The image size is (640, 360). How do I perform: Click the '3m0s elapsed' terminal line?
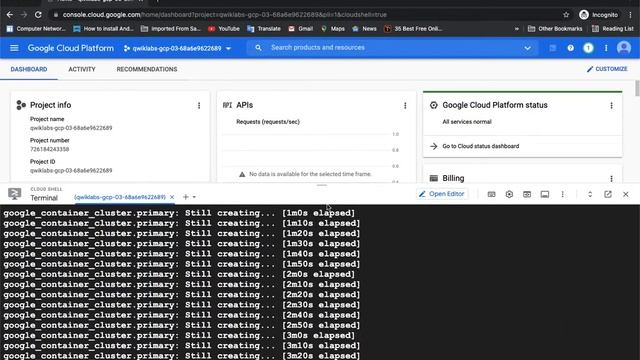point(180,336)
